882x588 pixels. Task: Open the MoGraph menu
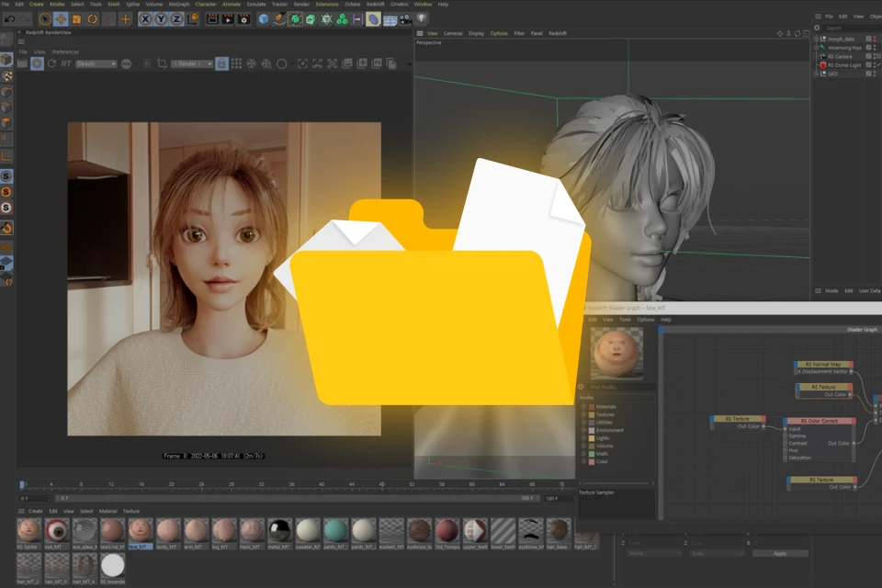[179, 4]
